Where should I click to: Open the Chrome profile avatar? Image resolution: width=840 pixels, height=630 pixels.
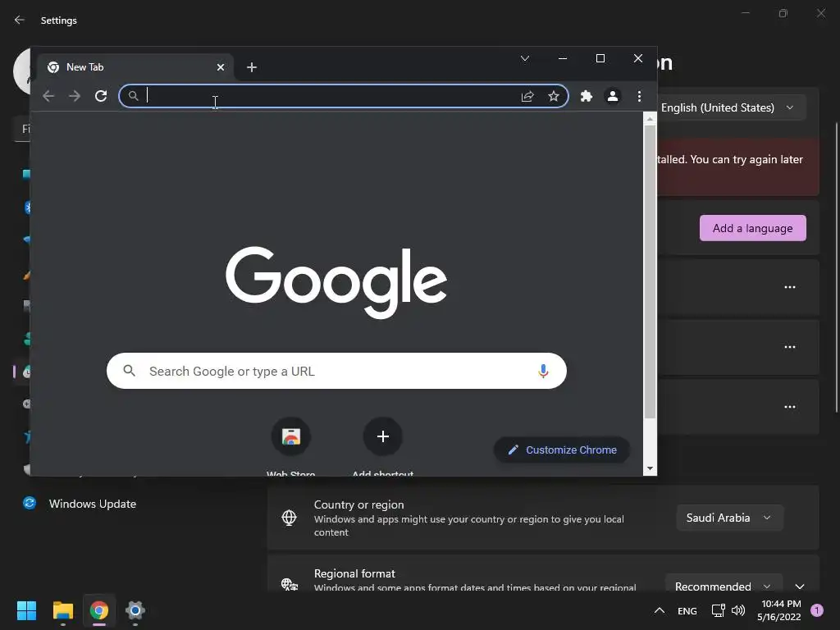612,96
